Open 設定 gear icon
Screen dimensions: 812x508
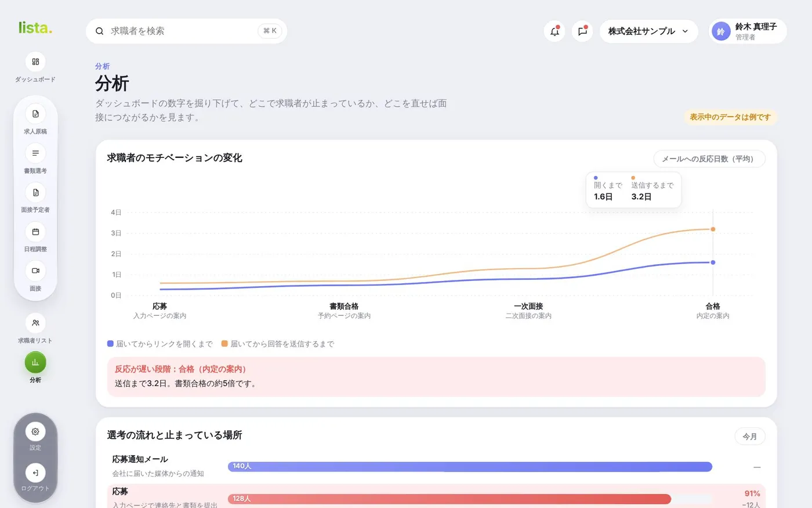pyautogui.click(x=35, y=431)
